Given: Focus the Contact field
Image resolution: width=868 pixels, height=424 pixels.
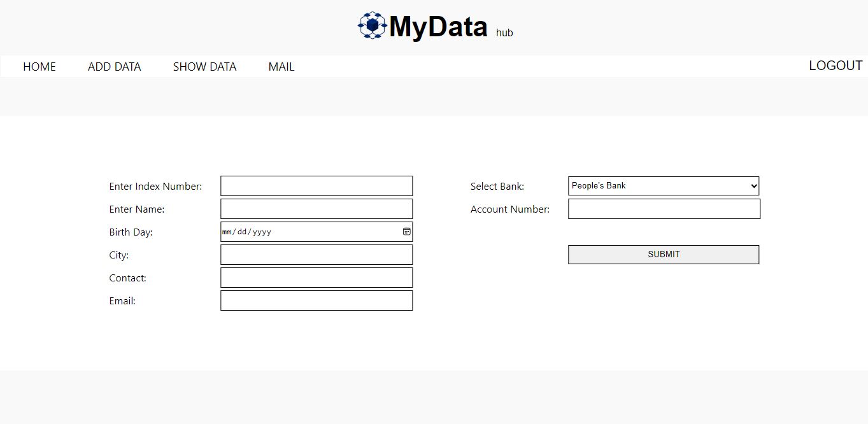Looking at the screenshot, I should [317, 277].
